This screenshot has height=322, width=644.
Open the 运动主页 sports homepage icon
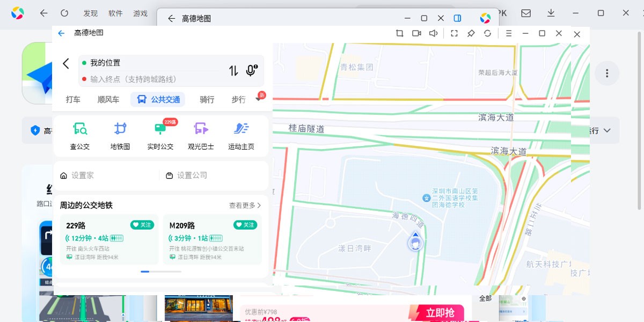pos(241,129)
